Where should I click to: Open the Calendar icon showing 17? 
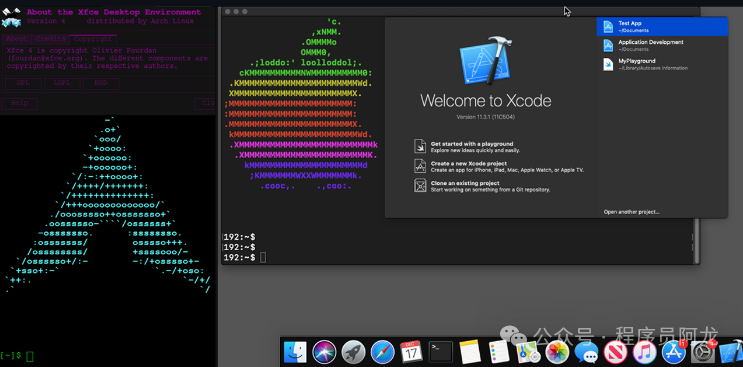click(411, 352)
